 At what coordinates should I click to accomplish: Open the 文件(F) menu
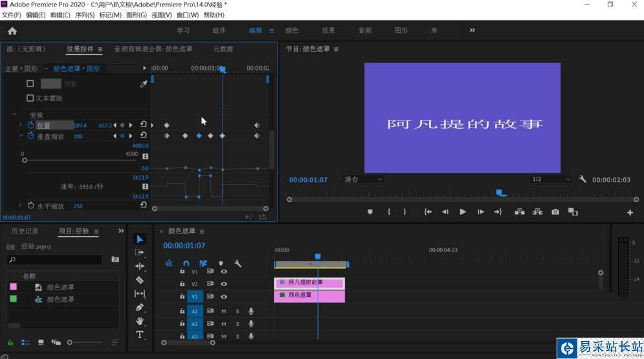click(x=11, y=15)
